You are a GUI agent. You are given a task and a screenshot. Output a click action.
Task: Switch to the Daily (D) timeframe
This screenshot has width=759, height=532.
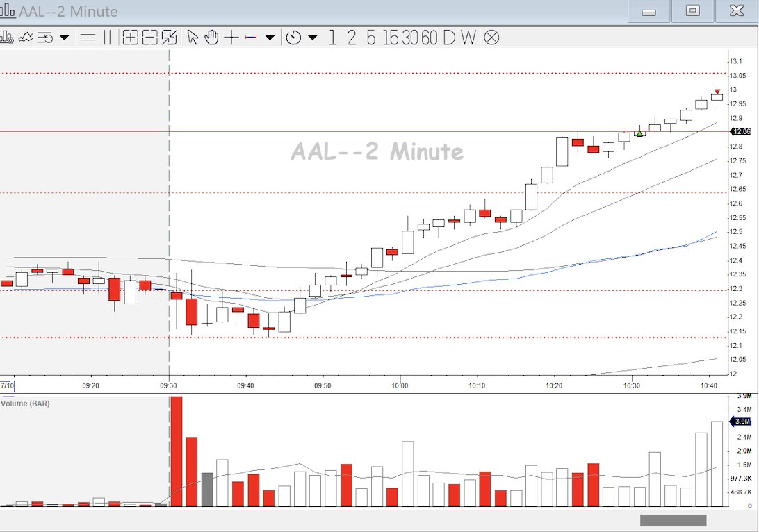coord(449,38)
